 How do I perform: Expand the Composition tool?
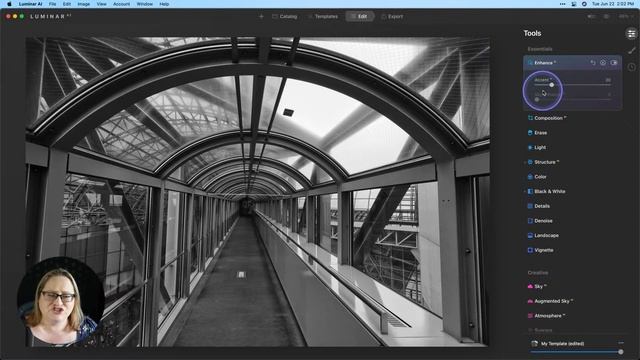coord(550,118)
